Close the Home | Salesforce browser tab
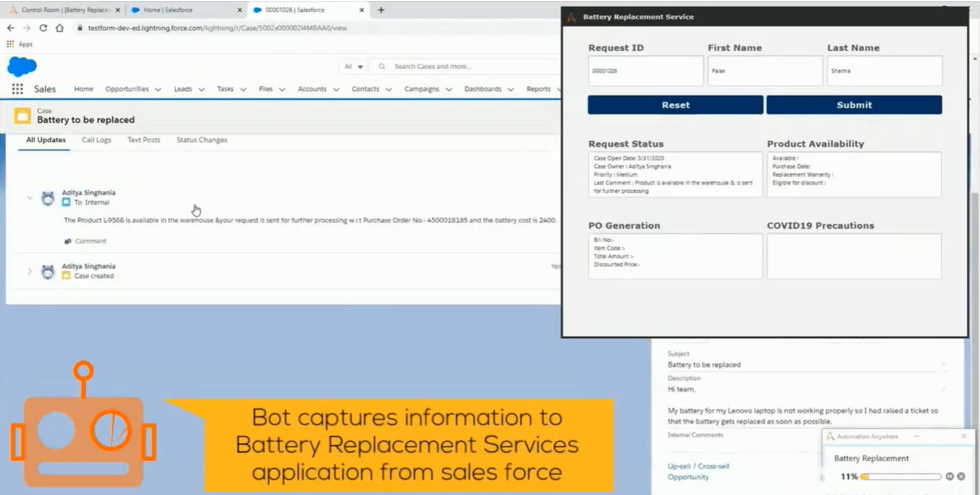 click(x=240, y=10)
